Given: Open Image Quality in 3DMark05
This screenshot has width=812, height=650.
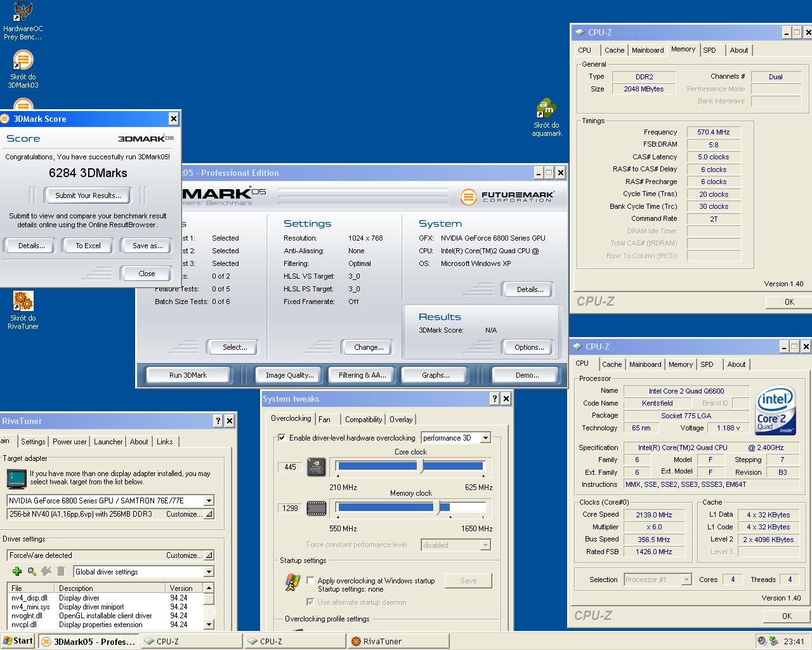Looking at the screenshot, I should pos(290,375).
